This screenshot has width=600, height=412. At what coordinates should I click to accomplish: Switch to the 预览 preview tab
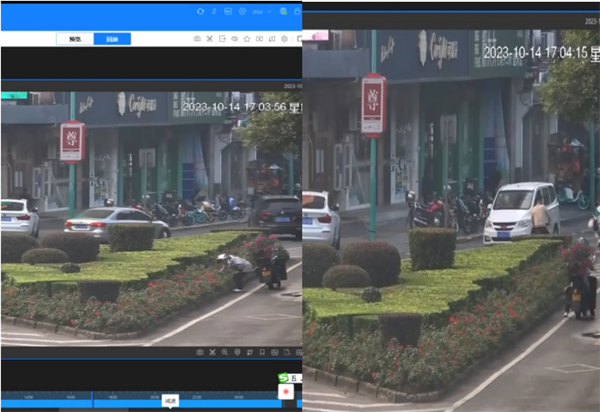[75, 39]
